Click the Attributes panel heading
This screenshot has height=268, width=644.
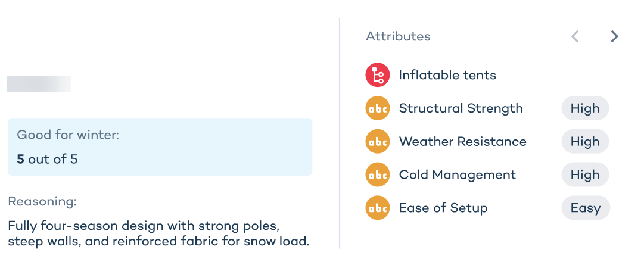pyautogui.click(x=398, y=36)
